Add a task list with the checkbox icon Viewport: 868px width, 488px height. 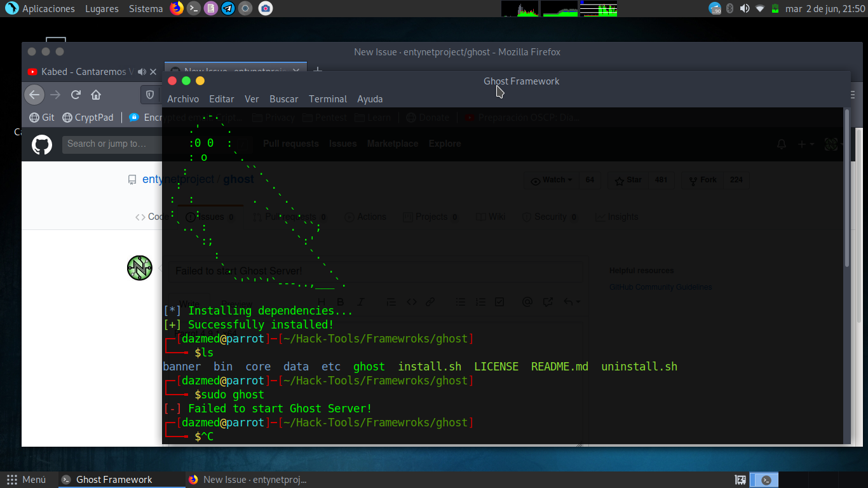coord(500,301)
